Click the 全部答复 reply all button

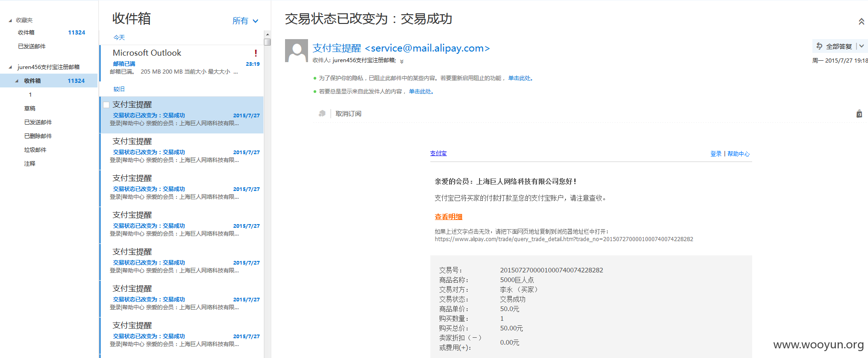click(839, 46)
